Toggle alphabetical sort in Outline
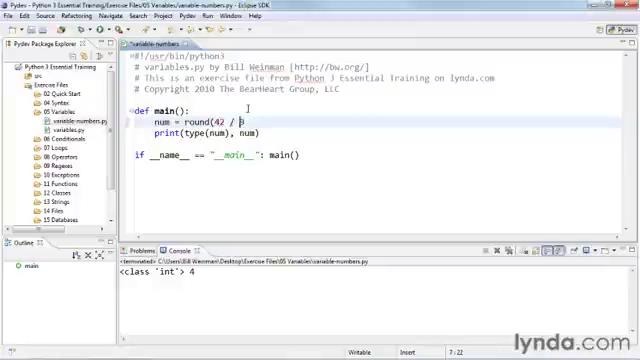This screenshot has width=640, height=360. tap(76, 256)
